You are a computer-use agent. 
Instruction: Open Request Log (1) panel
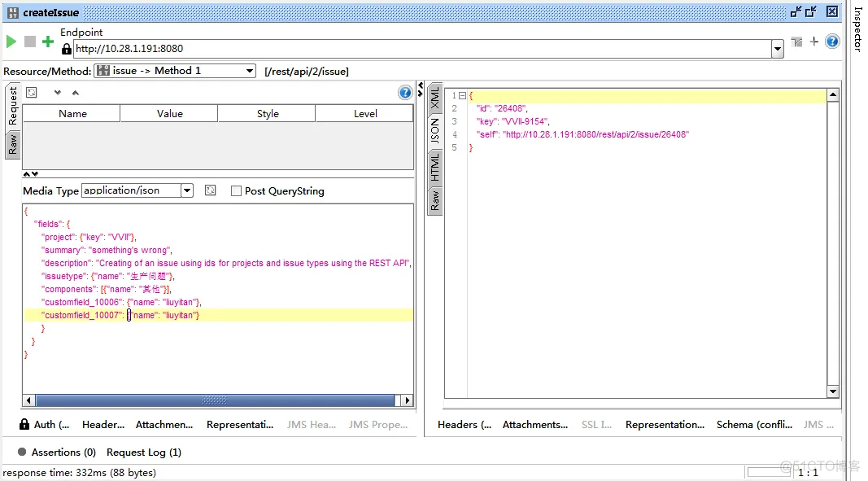pos(144,453)
